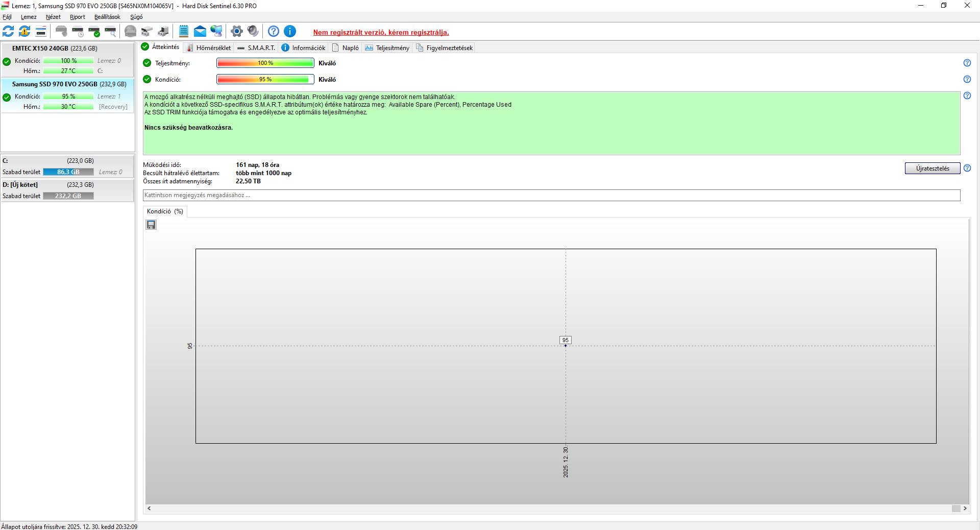This screenshot has height=530, width=980.
Task: Open the Nézet menu
Action: 53,17
